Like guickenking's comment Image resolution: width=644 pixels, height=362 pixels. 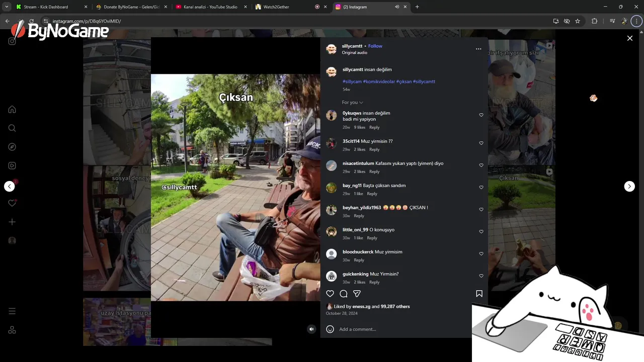[481, 276]
